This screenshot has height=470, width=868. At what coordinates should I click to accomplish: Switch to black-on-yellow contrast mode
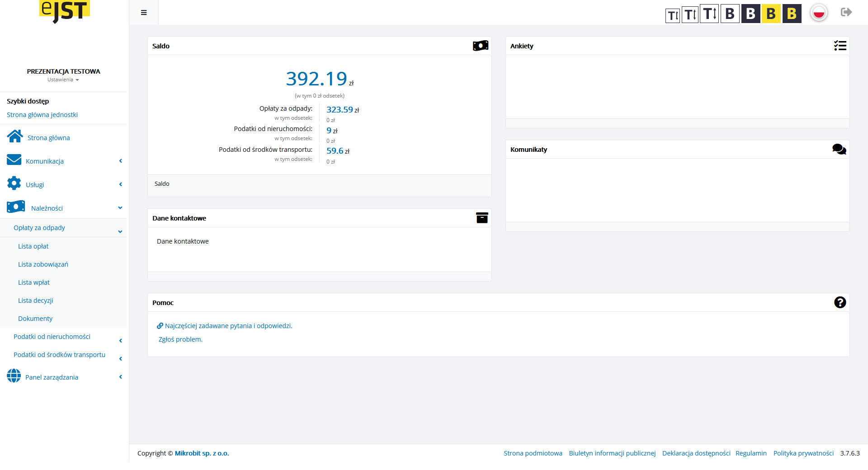coord(771,14)
